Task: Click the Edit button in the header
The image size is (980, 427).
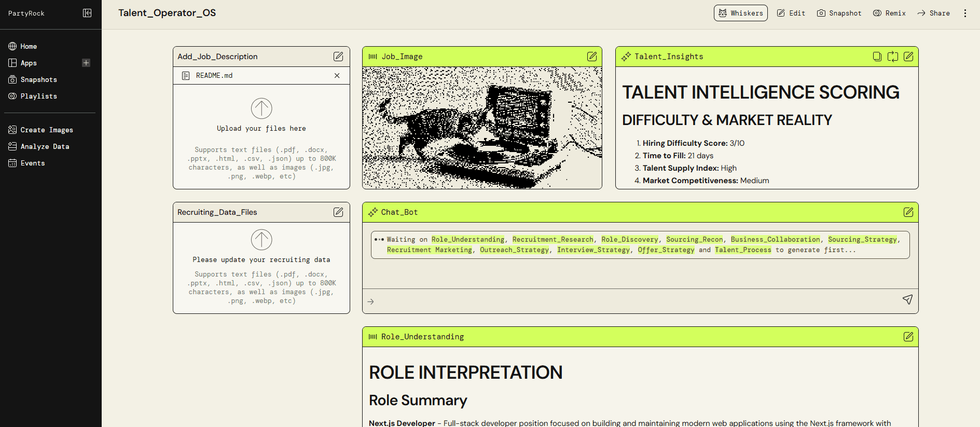Action: click(x=791, y=13)
